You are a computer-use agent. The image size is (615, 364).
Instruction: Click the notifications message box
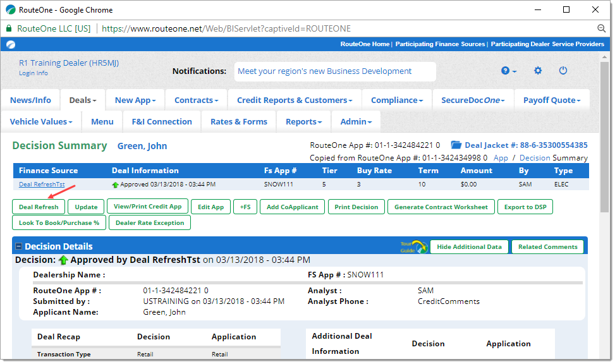tap(335, 71)
